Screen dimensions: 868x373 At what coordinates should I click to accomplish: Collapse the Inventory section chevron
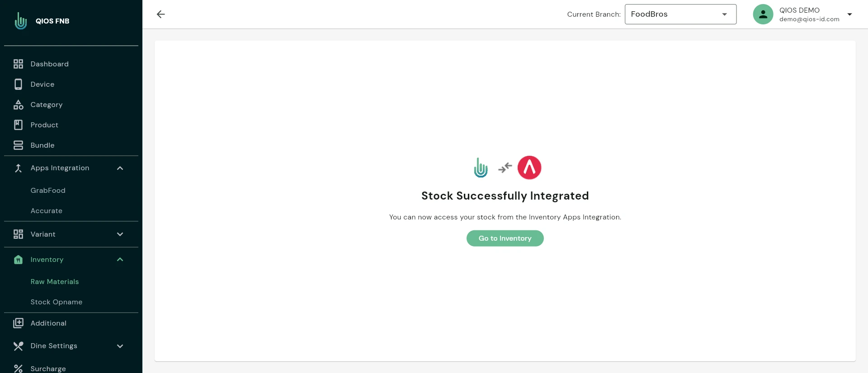click(x=120, y=260)
